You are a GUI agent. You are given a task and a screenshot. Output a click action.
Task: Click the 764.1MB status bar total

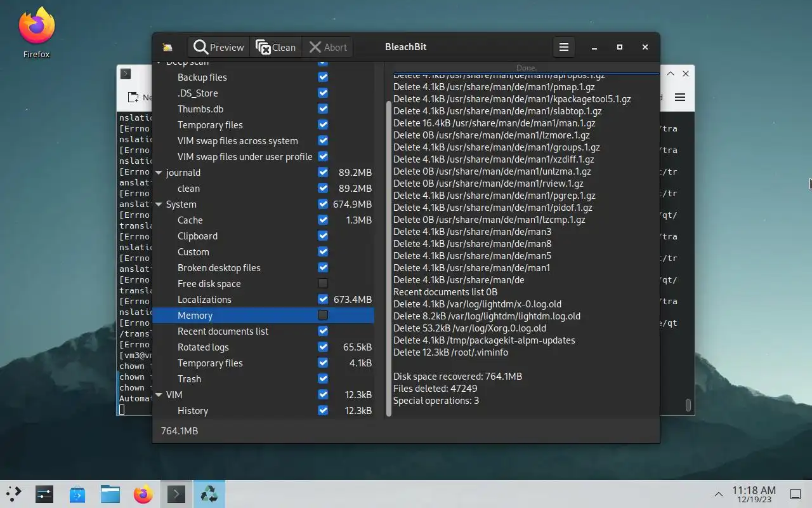180,431
